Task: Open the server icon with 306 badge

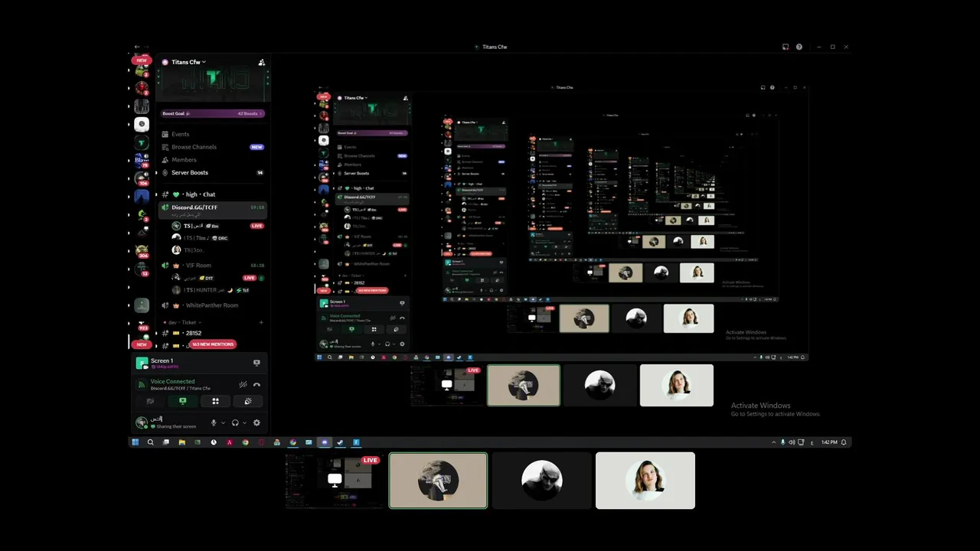Action: pos(142,251)
